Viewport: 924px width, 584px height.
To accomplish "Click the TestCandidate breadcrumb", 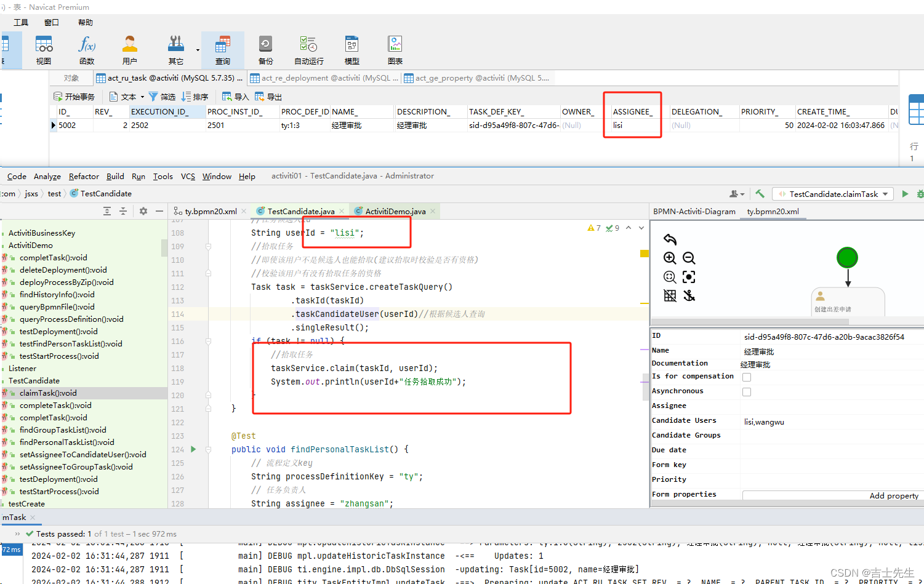I will point(101,193).
